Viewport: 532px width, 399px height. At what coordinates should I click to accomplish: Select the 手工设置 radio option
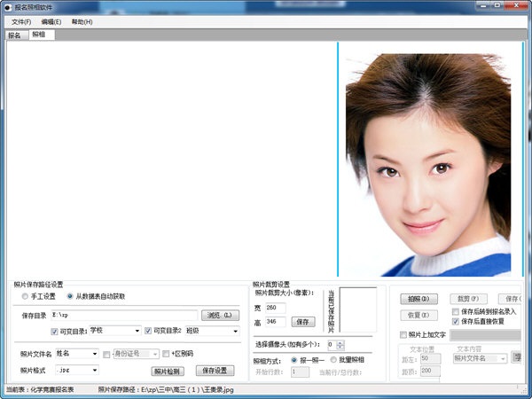pyautogui.click(x=25, y=296)
